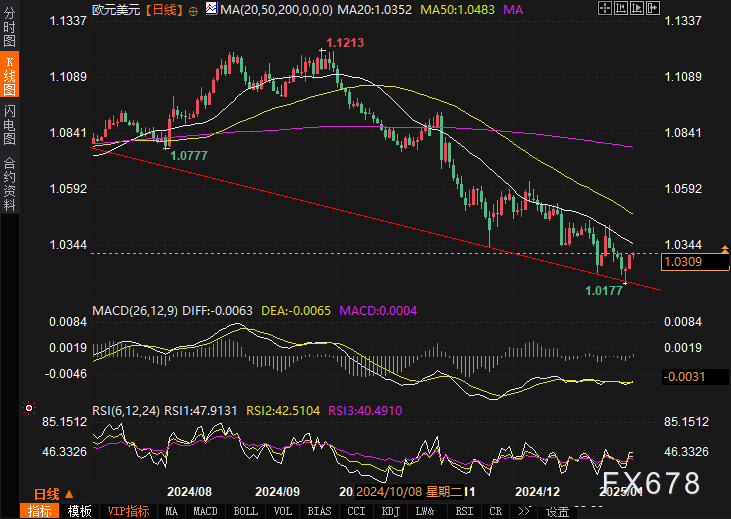Viewport: 731px width, 519px height.
Task: Select the K线图 sidebar view
Action: (x=9, y=75)
